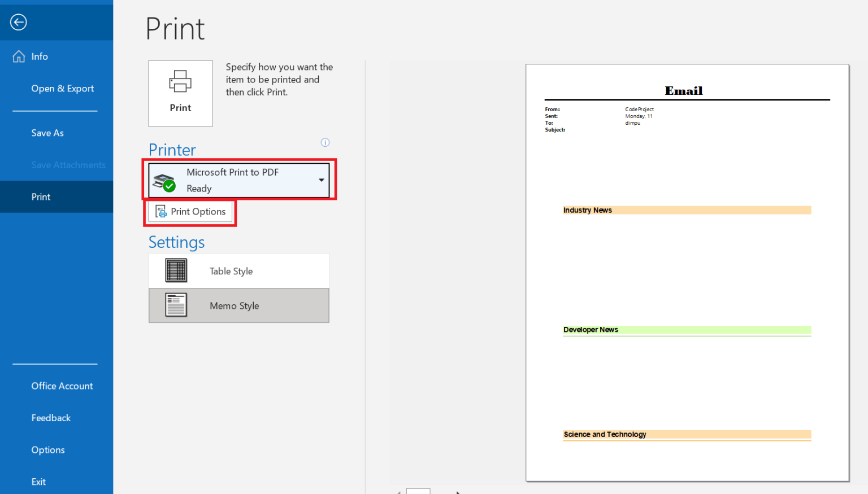Click the Feedback option in the sidebar
The width and height of the screenshot is (868, 494).
point(51,418)
